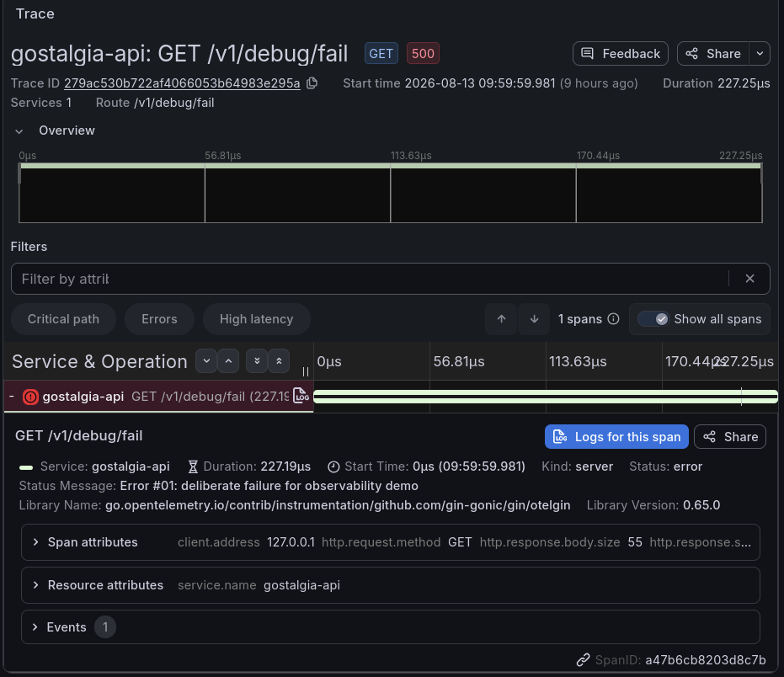The height and width of the screenshot is (677, 784).
Task: Toggle the Show all spans switch
Action: tap(653, 319)
